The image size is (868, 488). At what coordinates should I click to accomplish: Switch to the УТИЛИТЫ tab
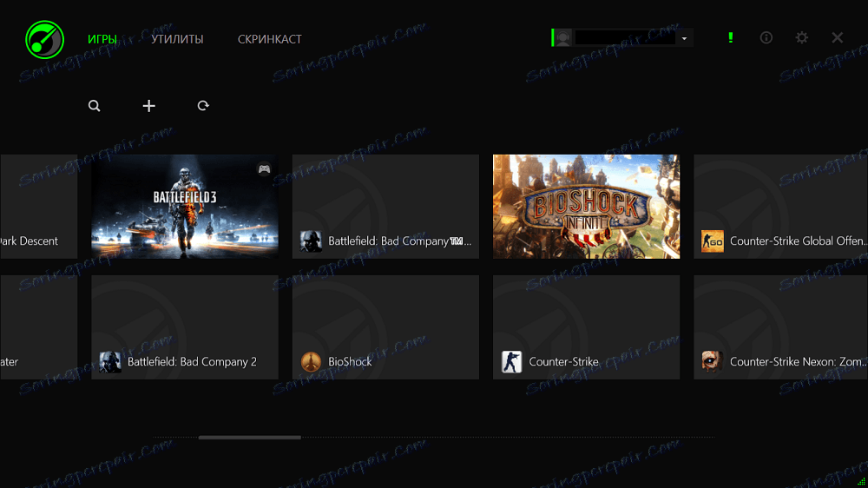point(177,39)
